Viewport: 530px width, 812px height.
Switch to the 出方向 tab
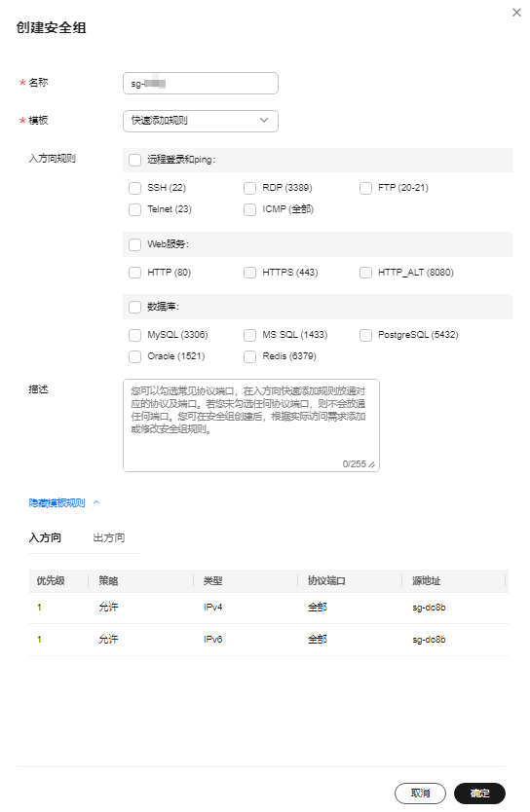tap(109, 538)
